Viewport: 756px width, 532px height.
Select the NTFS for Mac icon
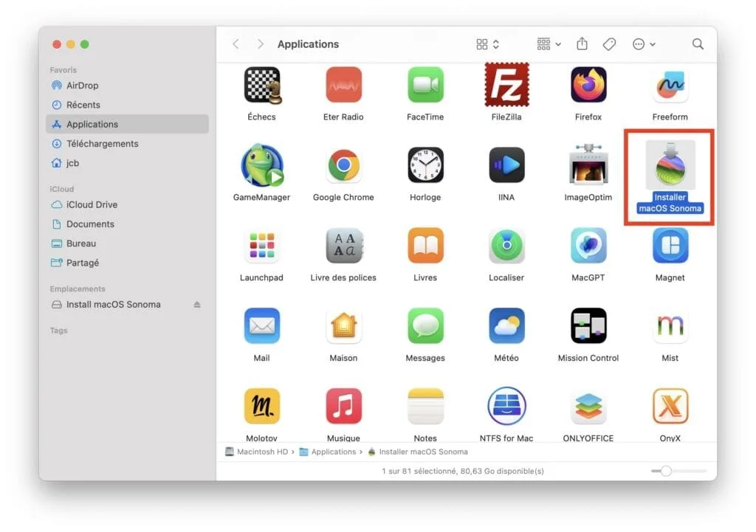click(506, 407)
